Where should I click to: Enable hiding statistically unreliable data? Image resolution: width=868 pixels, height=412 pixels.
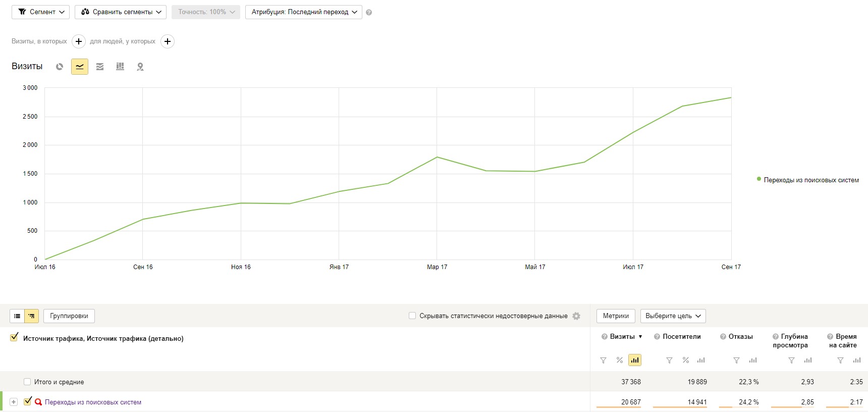click(x=412, y=316)
